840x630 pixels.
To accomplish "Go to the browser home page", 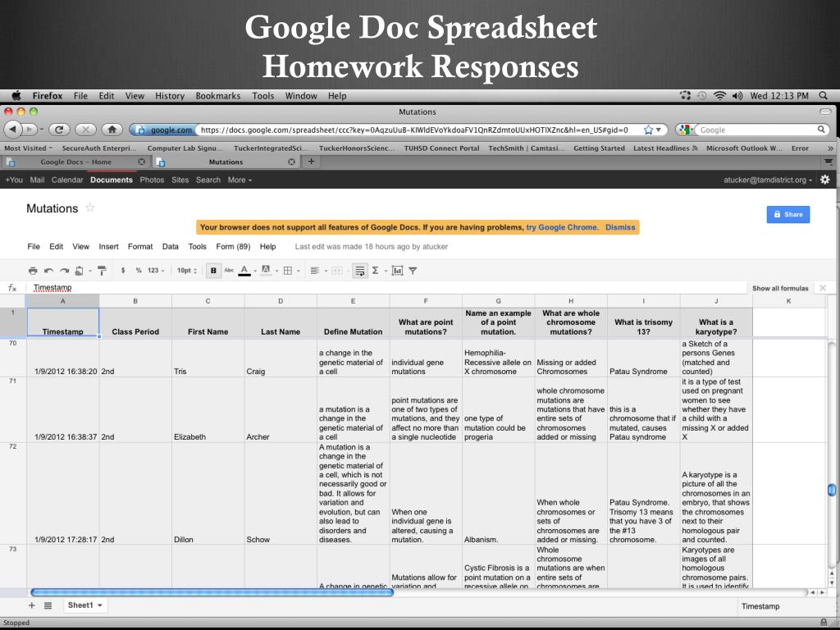I will tap(112, 130).
